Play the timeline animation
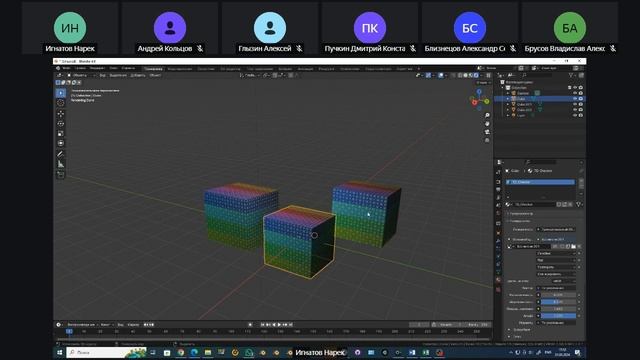This screenshot has height=360, width=640. coord(280,324)
